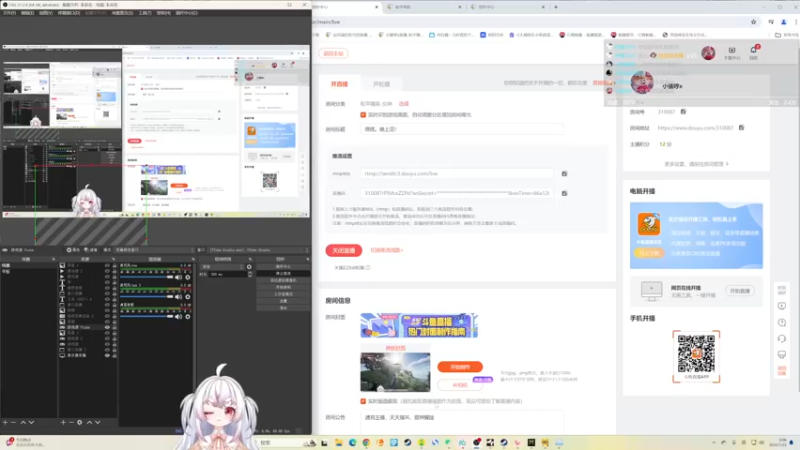Open the browser bookmarks folder at right end
The height and width of the screenshot is (450, 800).
pos(787,35)
